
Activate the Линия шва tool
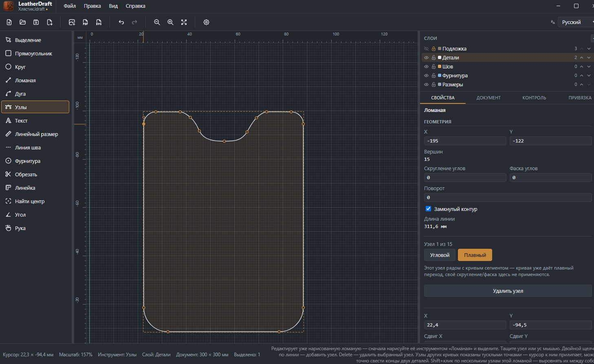pos(35,147)
